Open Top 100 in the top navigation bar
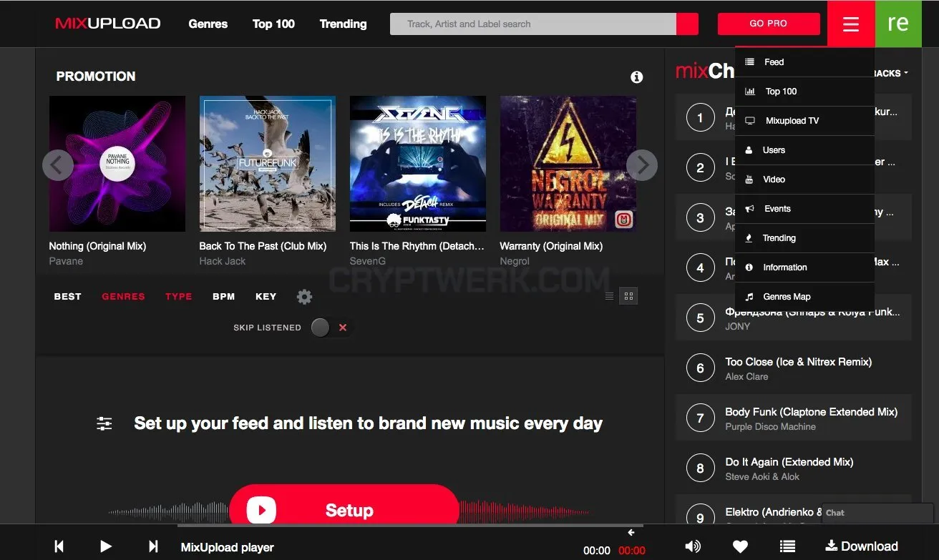939x560 pixels. click(273, 24)
